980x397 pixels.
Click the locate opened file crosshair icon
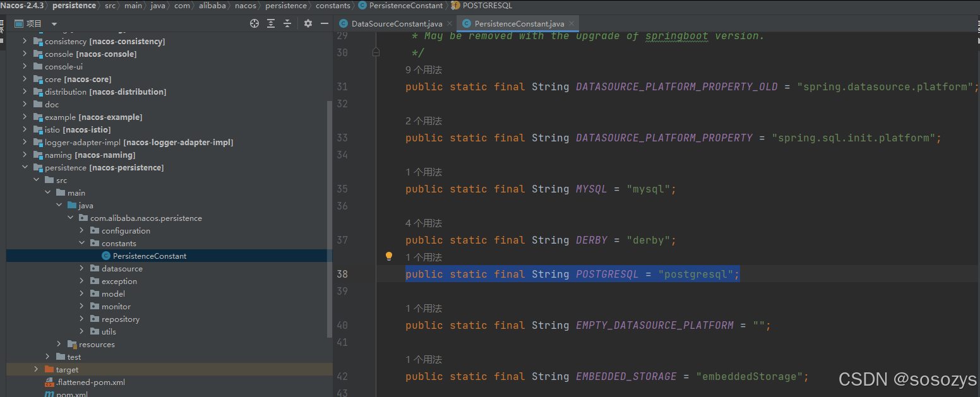[254, 23]
